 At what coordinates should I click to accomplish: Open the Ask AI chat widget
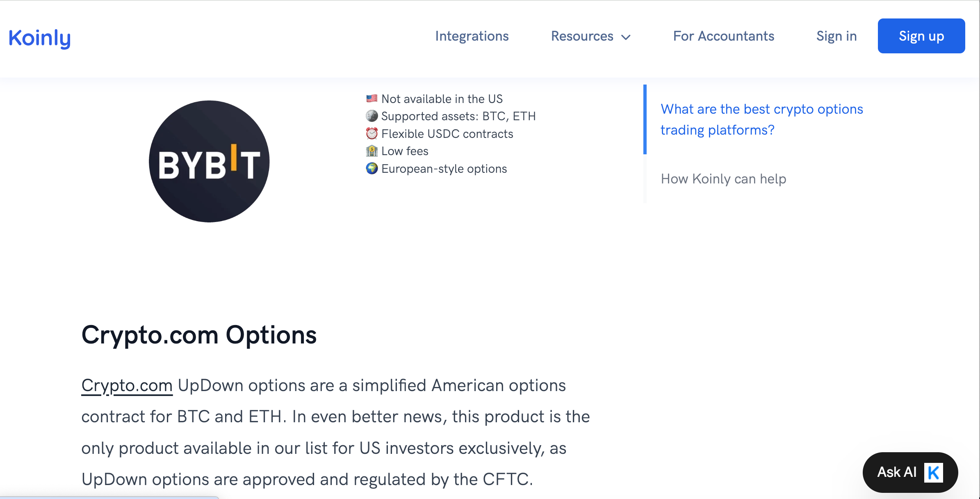(896, 472)
